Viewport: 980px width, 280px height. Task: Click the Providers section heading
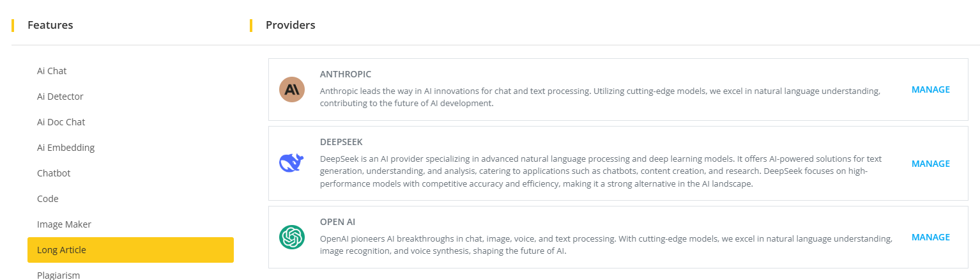click(x=290, y=25)
